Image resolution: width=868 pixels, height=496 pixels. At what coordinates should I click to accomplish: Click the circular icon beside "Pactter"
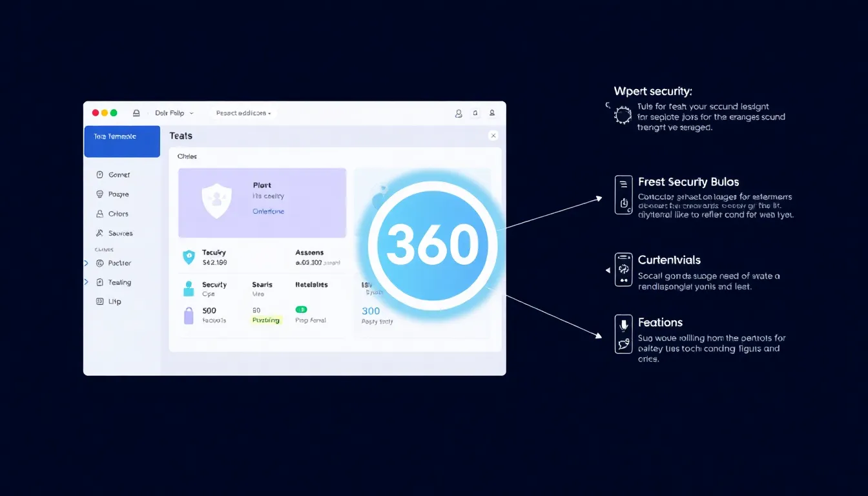[100, 263]
